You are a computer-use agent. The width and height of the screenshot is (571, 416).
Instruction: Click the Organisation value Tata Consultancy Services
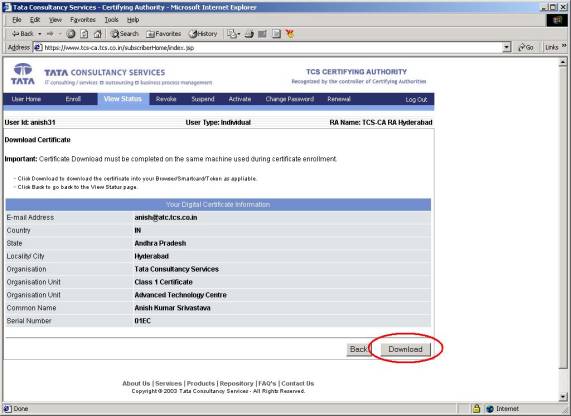177,269
